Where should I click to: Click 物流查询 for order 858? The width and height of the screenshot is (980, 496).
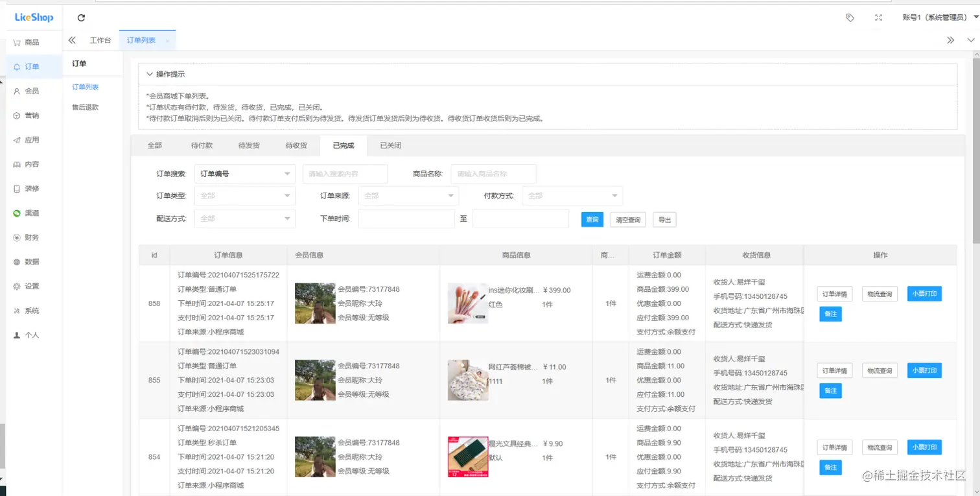[x=880, y=294]
